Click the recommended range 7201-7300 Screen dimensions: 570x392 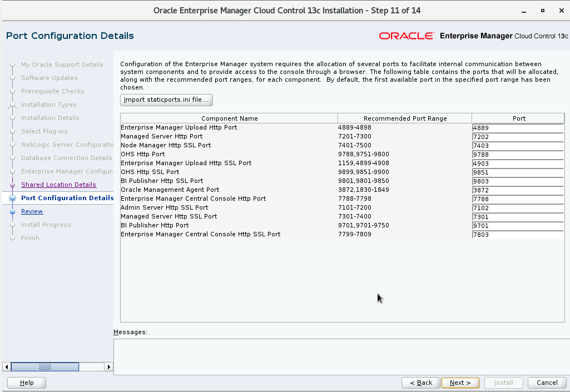[x=355, y=136]
